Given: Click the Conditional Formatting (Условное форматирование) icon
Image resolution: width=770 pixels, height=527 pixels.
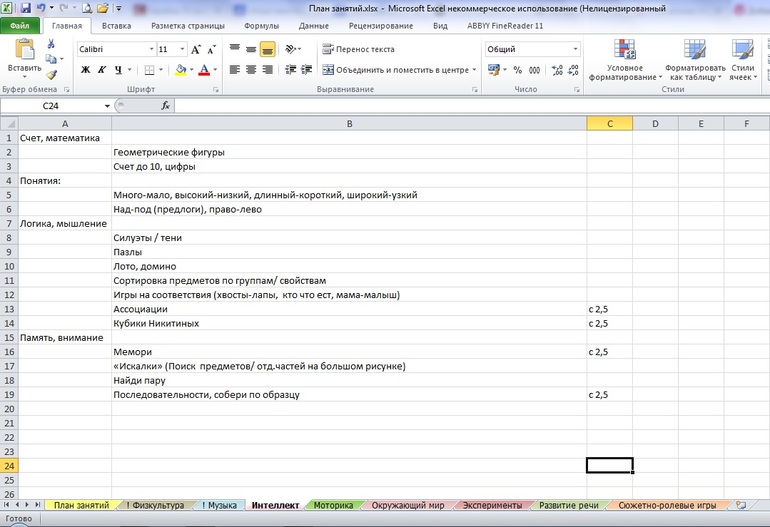Looking at the screenshot, I should (625, 51).
